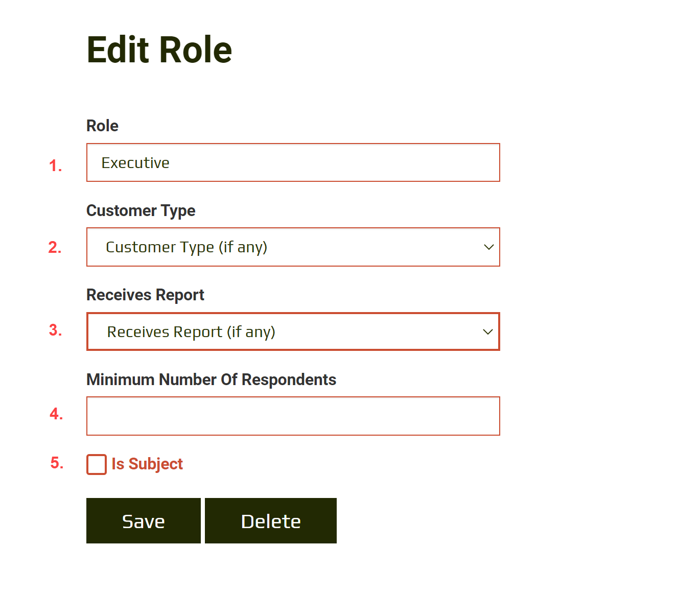The image size is (700, 594).
Task: Click the Role text field containing Executive
Action: [293, 162]
